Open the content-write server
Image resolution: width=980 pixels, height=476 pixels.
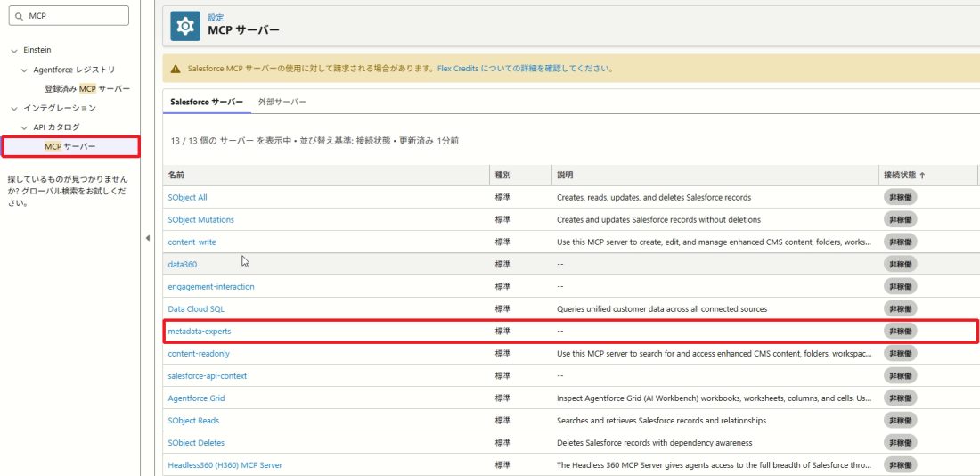coord(192,242)
